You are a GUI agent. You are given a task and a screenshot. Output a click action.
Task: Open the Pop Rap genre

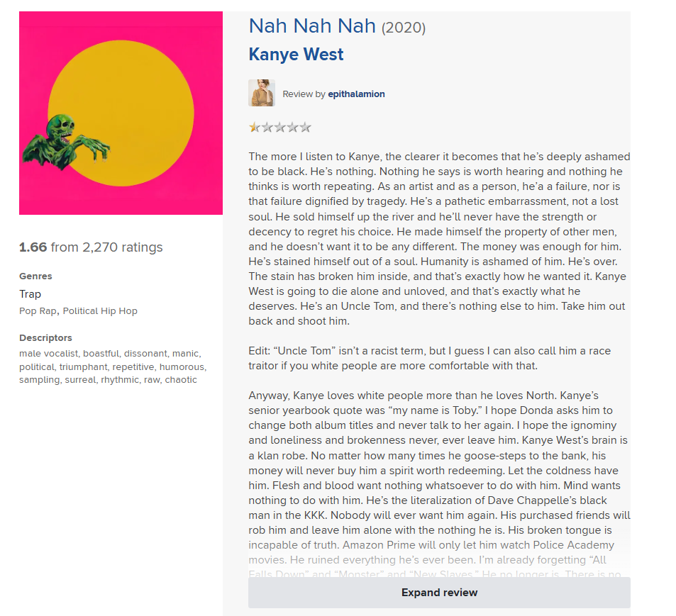click(38, 311)
